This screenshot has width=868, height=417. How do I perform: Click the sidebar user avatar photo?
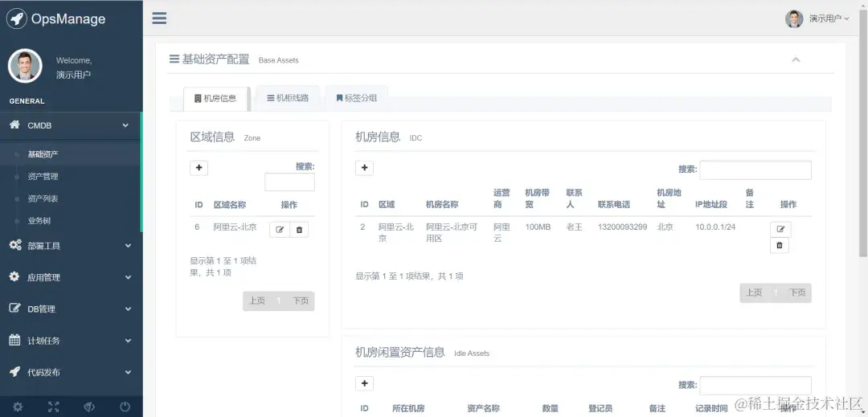[25, 66]
